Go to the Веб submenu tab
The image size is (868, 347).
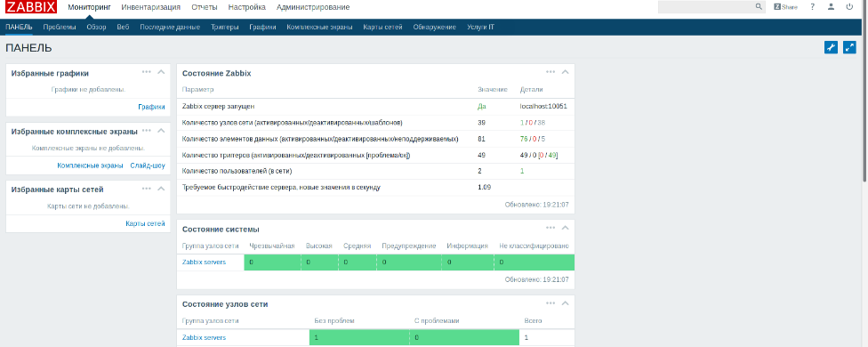point(123,27)
